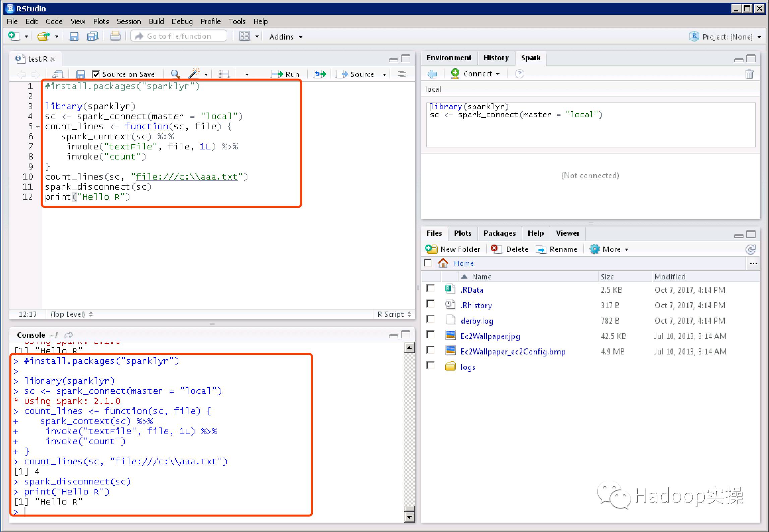
Task: Select the checkbox for logs folder
Action: coord(430,366)
